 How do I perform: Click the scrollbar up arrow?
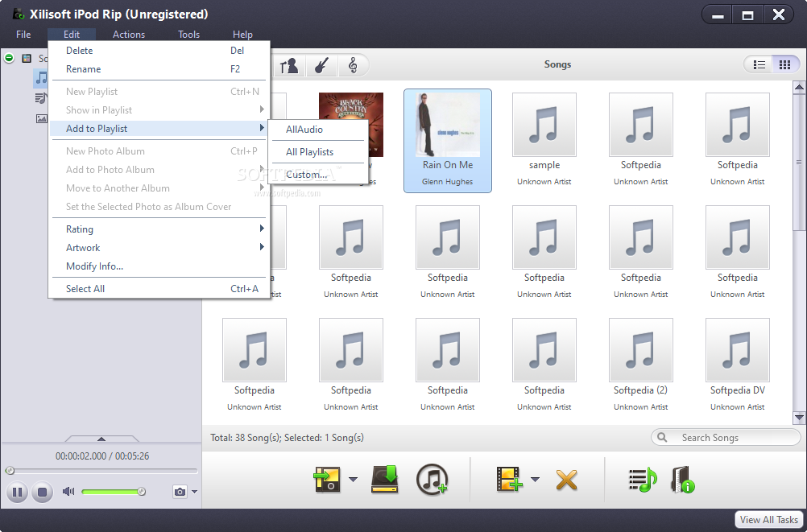(799, 88)
